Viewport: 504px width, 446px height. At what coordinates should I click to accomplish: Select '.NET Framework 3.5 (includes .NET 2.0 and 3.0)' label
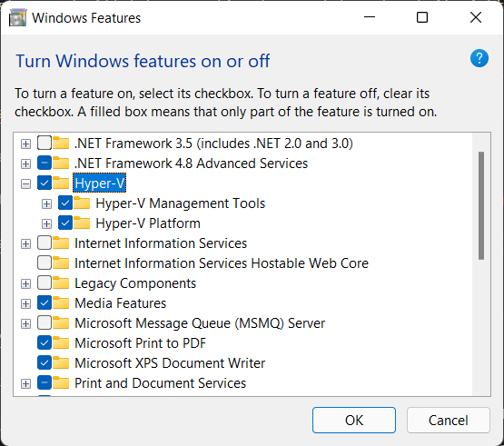pyautogui.click(x=213, y=144)
